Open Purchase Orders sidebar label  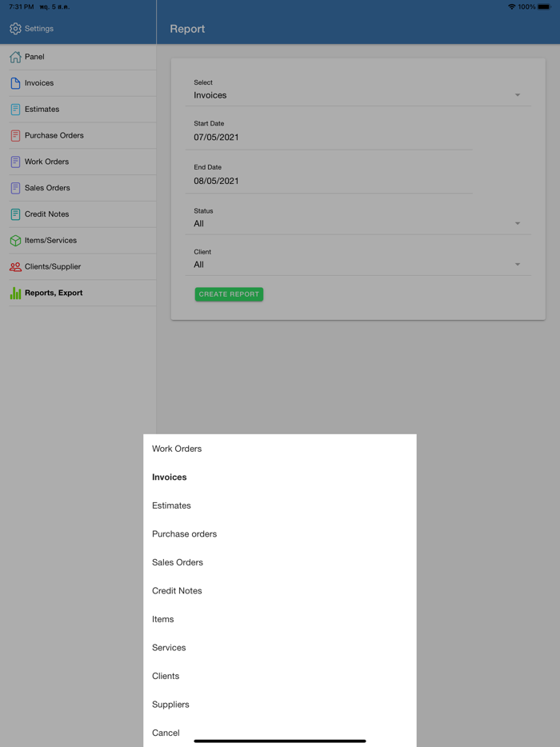pos(54,135)
